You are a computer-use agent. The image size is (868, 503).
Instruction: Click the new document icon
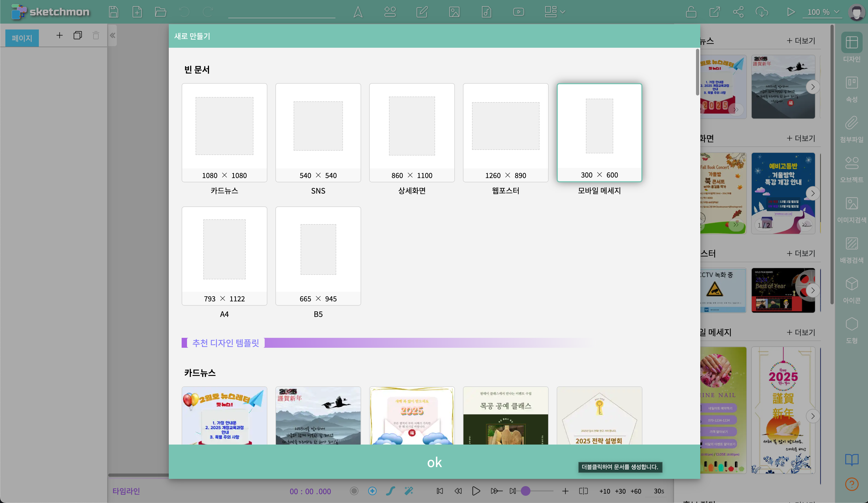(x=137, y=12)
